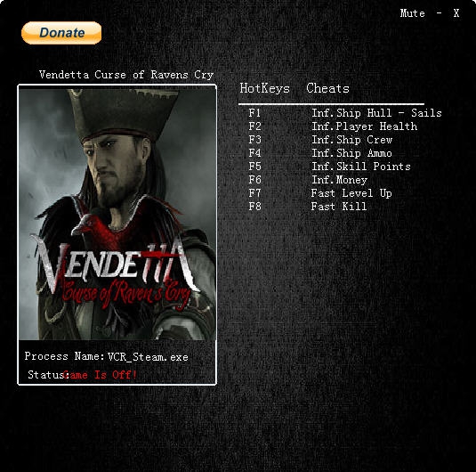Click the HotKeys column header
The image size is (476, 472).
tap(265, 88)
